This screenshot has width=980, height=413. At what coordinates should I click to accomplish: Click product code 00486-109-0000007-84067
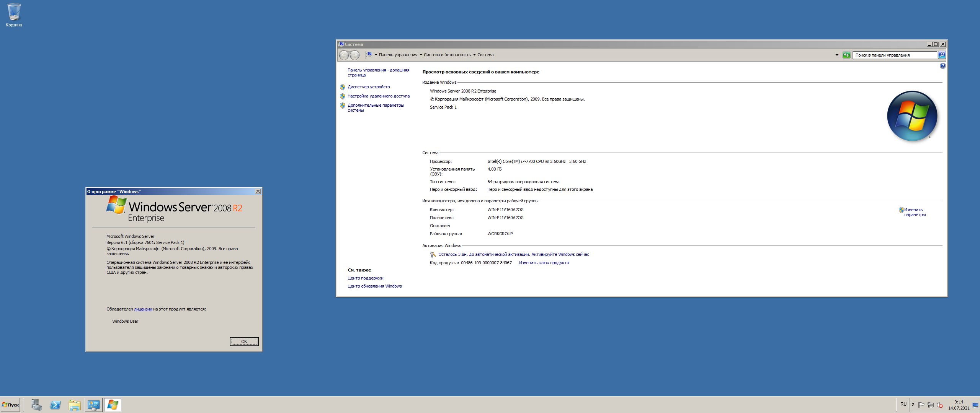pyautogui.click(x=486, y=263)
